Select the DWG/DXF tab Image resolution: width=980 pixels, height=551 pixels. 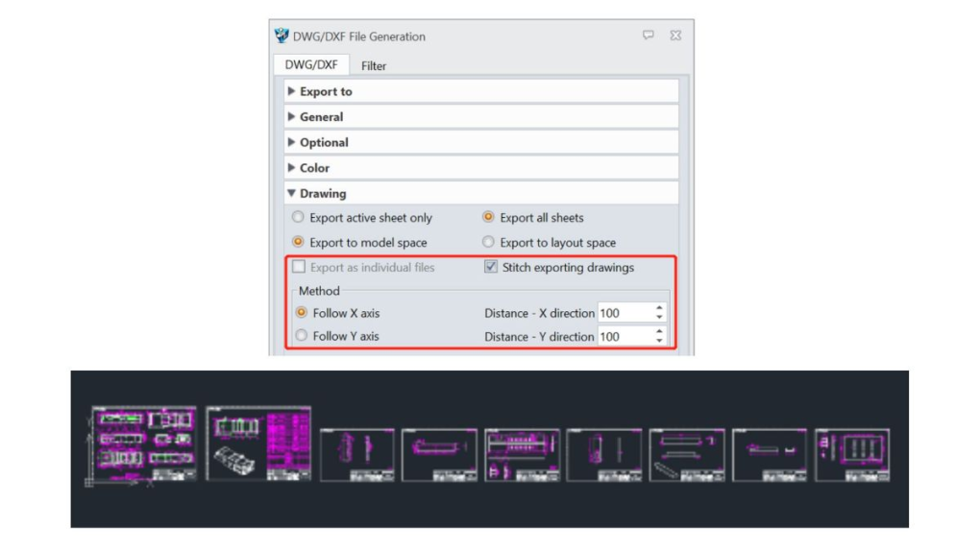click(311, 65)
